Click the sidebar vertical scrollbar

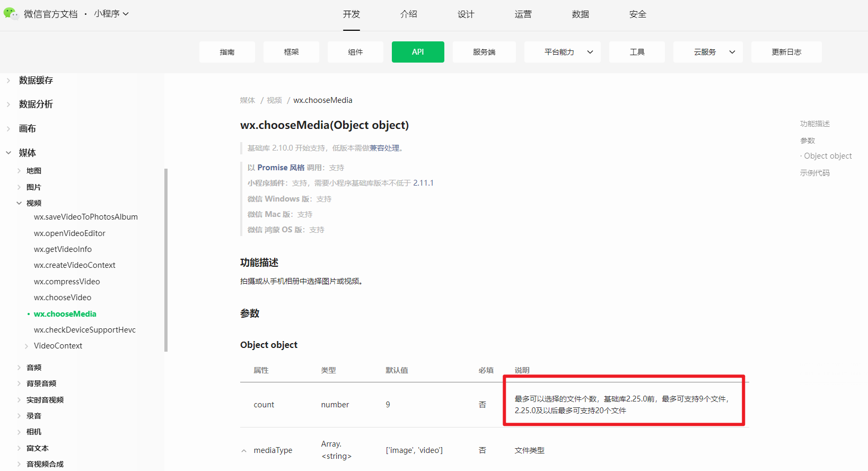166,260
